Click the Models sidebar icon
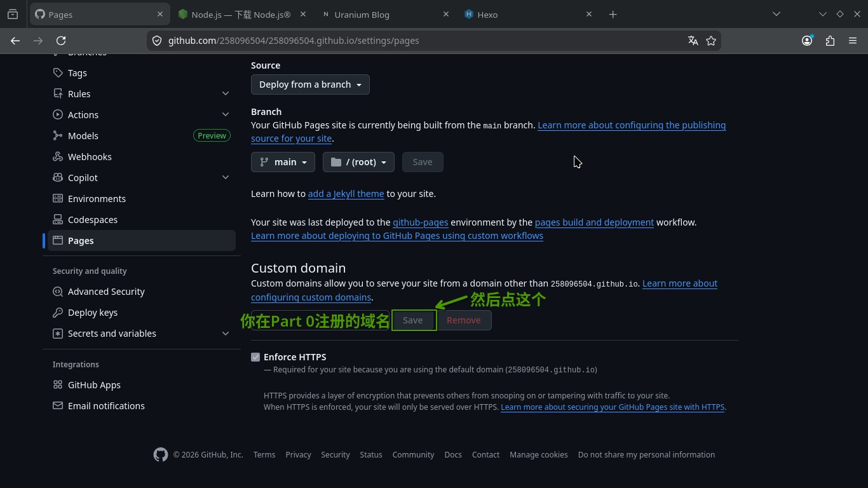 pos(58,136)
